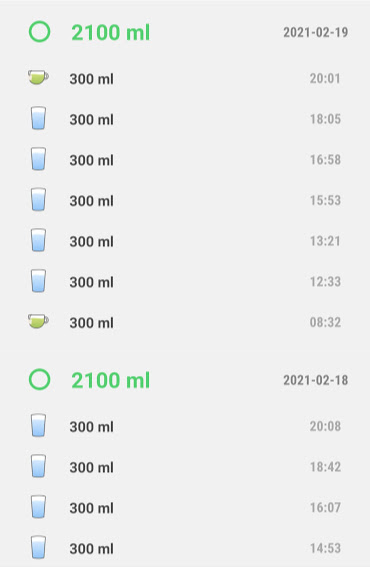370x567 pixels.
Task: Tap the water glass icon at 18:42
Action: tap(38, 466)
